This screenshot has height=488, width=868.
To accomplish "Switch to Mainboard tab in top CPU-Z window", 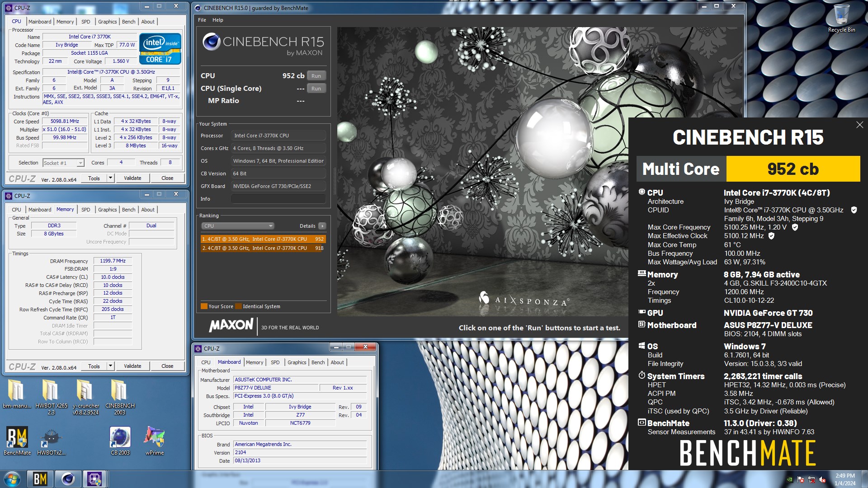I will (x=40, y=22).
